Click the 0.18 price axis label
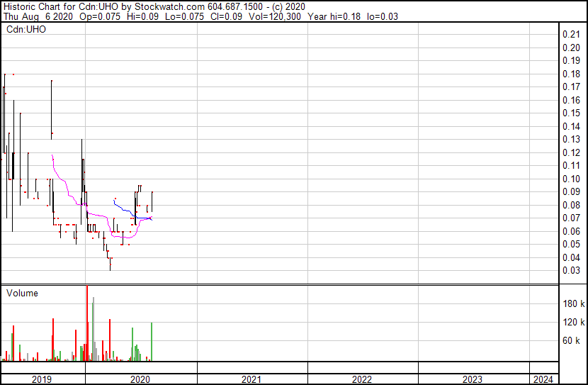The height and width of the screenshot is (385, 588). click(x=570, y=74)
